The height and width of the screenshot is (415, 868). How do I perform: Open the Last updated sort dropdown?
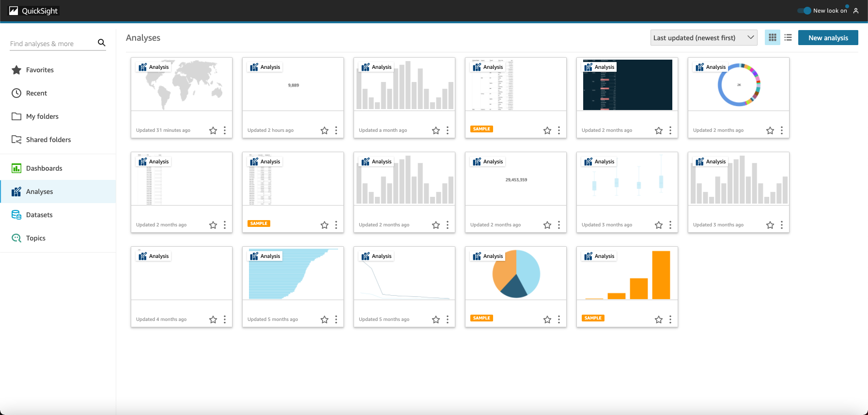pyautogui.click(x=703, y=38)
